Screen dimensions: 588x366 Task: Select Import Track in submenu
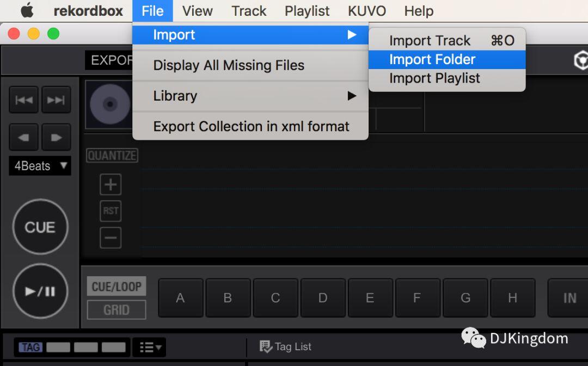pyautogui.click(x=447, y=40)
